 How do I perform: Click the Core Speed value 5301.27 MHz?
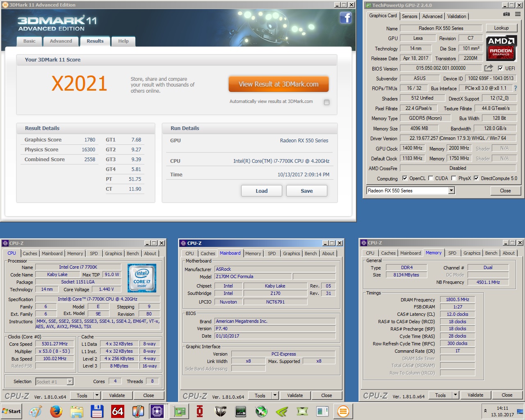[55, 344]
